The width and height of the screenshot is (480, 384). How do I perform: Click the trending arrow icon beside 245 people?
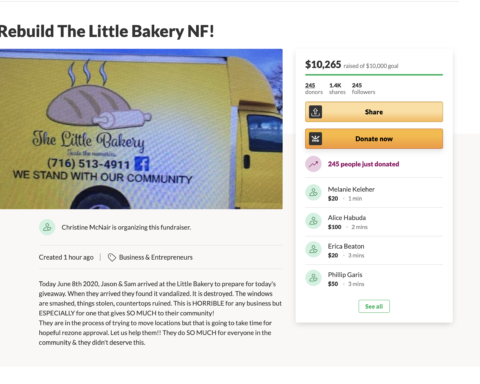click(x=313, y=164)
